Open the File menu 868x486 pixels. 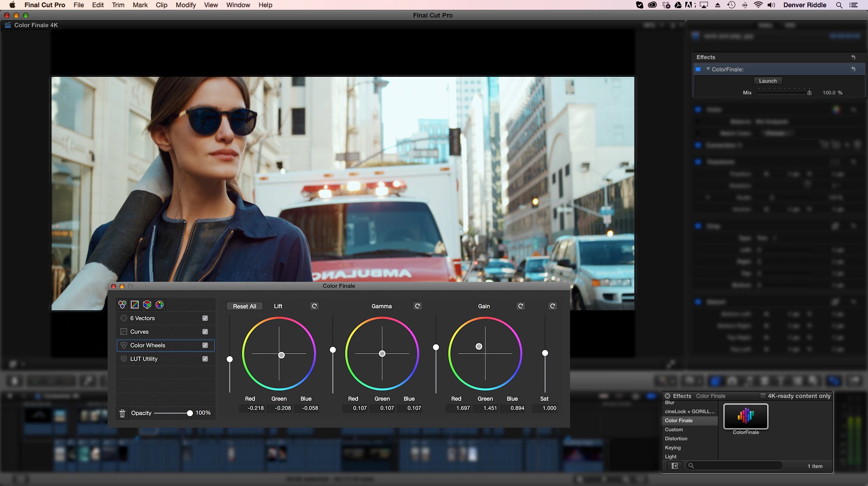pyautogui.click(x=79, y=5)
